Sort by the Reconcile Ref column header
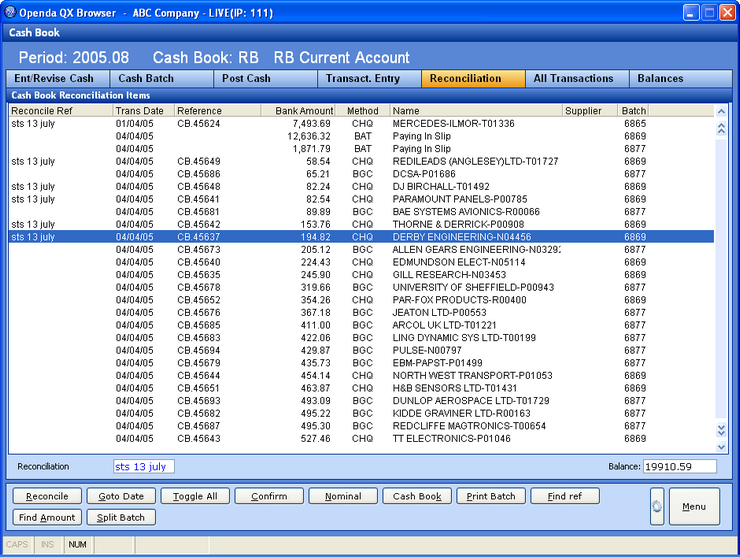Screen dimensions: 740x557 61,110
